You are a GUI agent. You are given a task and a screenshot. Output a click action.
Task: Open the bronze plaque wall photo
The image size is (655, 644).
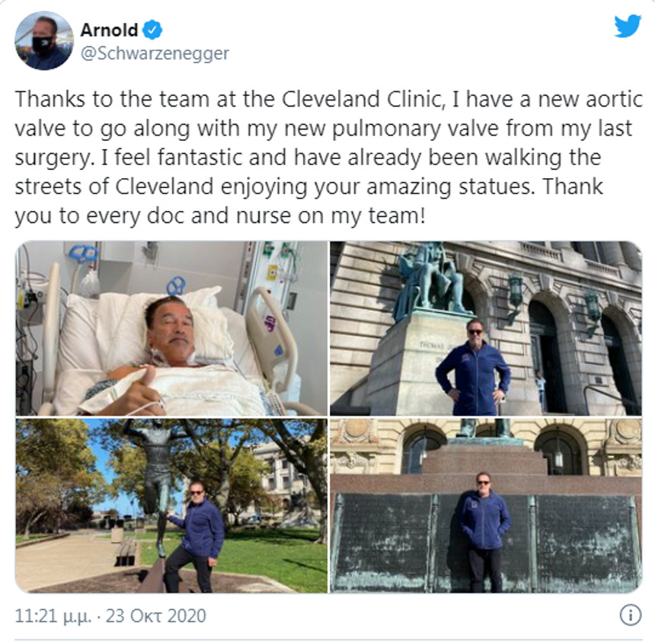486,505
